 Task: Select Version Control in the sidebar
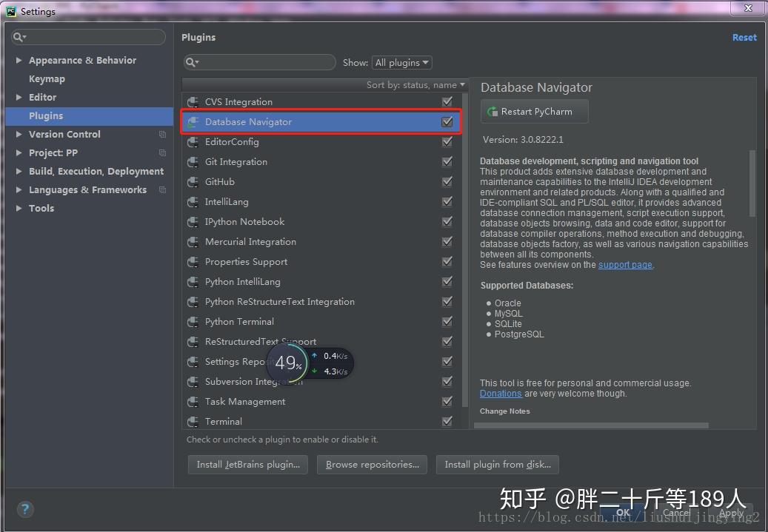click(x=64, y=134)
